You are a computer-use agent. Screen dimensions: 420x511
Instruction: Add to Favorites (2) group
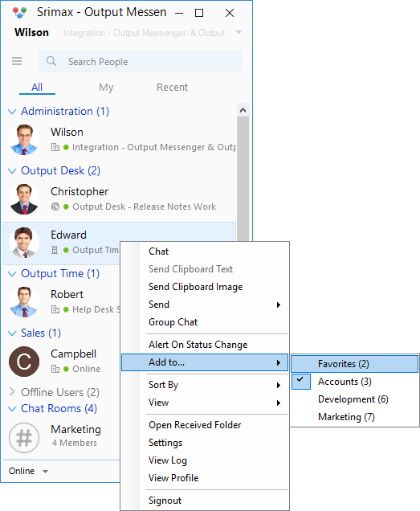point(354,364)
